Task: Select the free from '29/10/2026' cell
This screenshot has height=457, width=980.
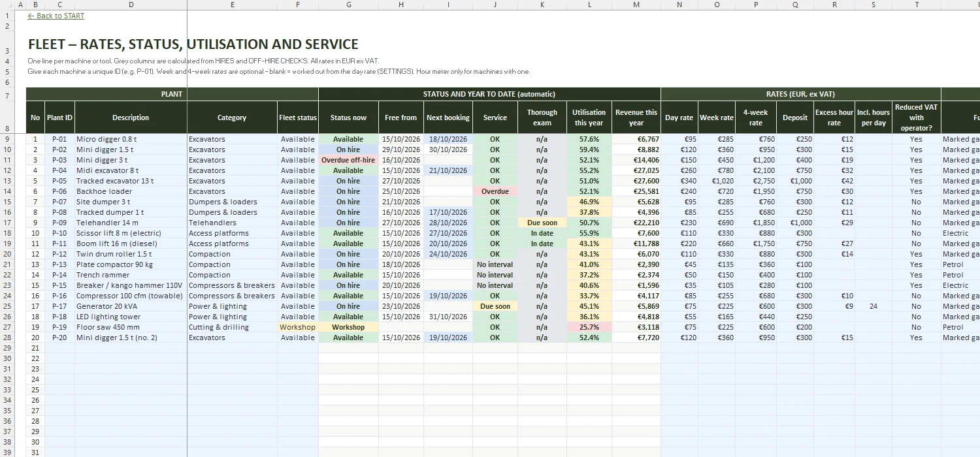Action: 401,150
